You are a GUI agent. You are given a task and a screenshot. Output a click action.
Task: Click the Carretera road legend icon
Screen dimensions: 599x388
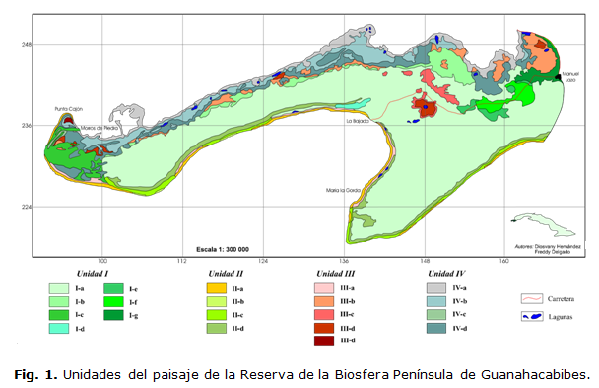pos(532,298)
